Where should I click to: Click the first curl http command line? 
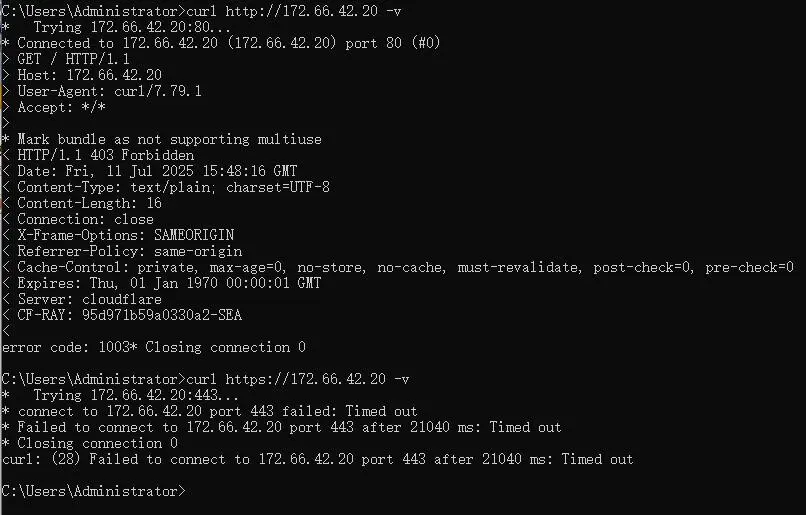(x=202, y=11)
